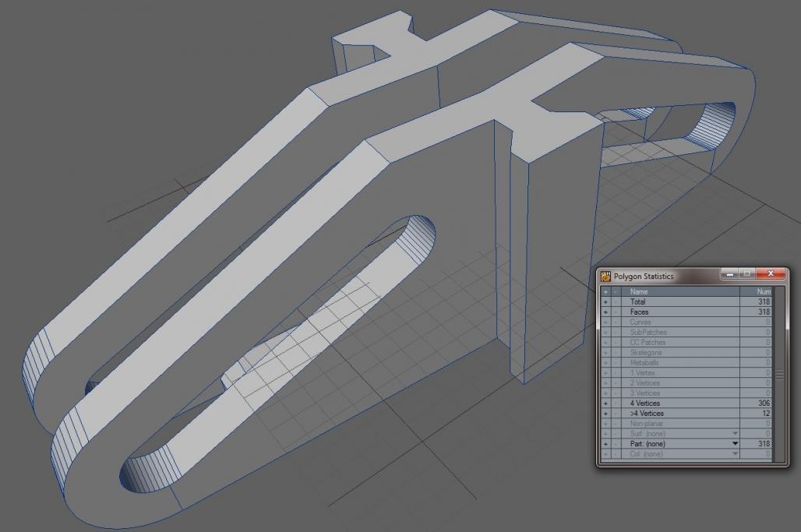Deselect polygons in Part (none) with minus
Image resolution: width=801 pixels, height=532 pixels.
616,444
